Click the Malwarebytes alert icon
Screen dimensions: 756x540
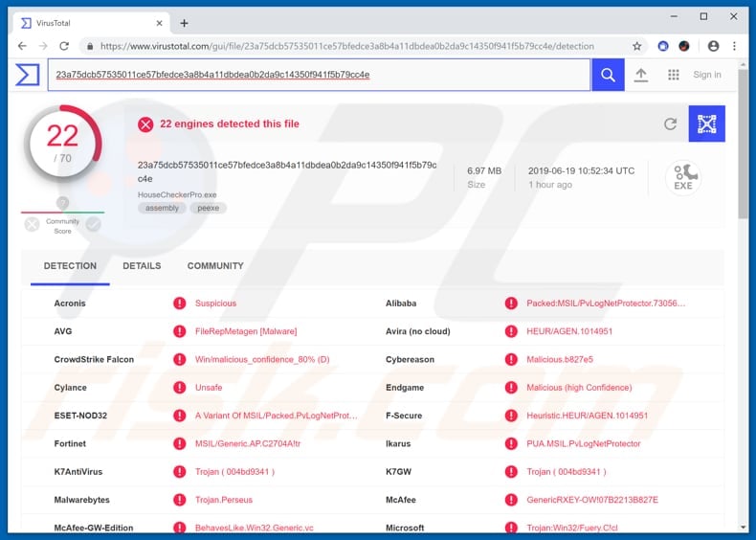coord(179,500)
